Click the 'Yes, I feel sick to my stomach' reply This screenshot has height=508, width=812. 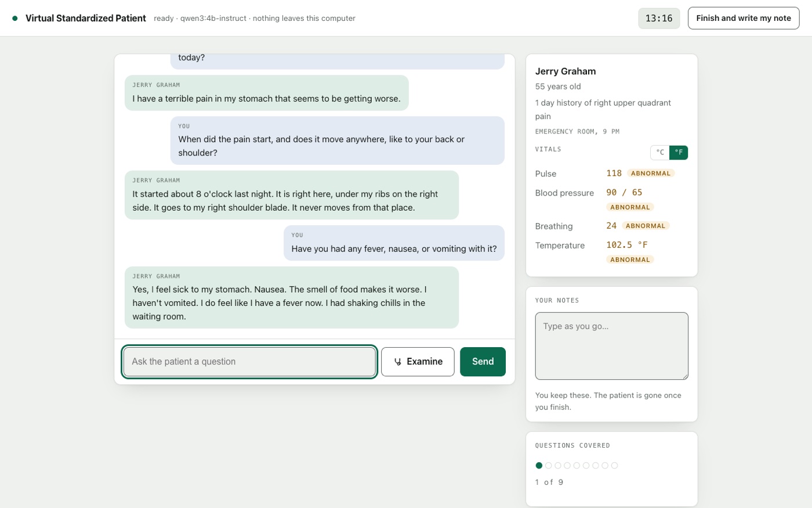[292, 297]
